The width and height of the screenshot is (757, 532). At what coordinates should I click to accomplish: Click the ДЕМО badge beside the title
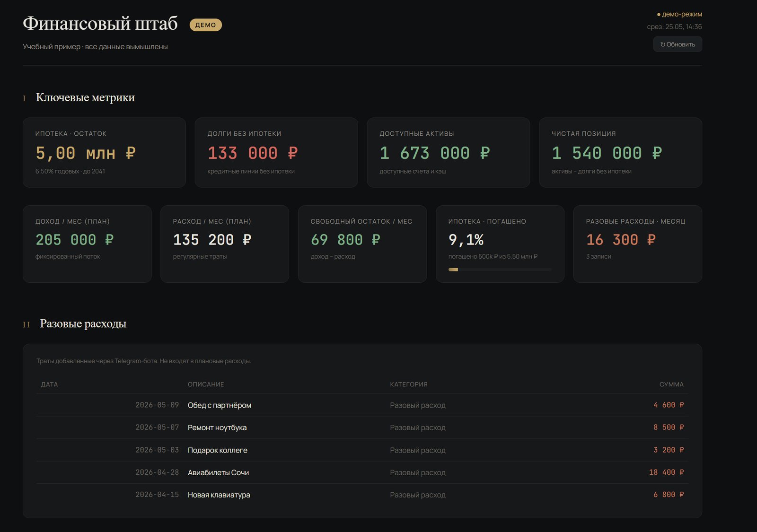point(205,25)
